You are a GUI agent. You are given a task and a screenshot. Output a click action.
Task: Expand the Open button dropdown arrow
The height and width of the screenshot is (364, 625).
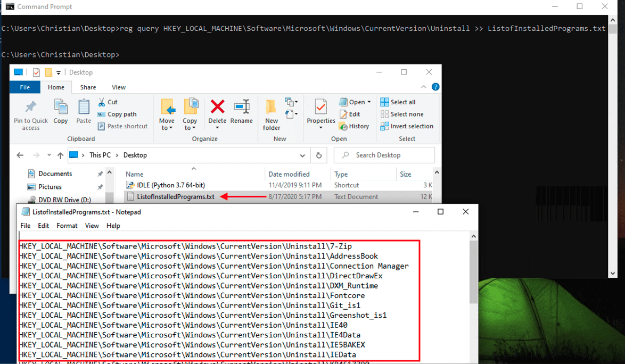[369, 102]
